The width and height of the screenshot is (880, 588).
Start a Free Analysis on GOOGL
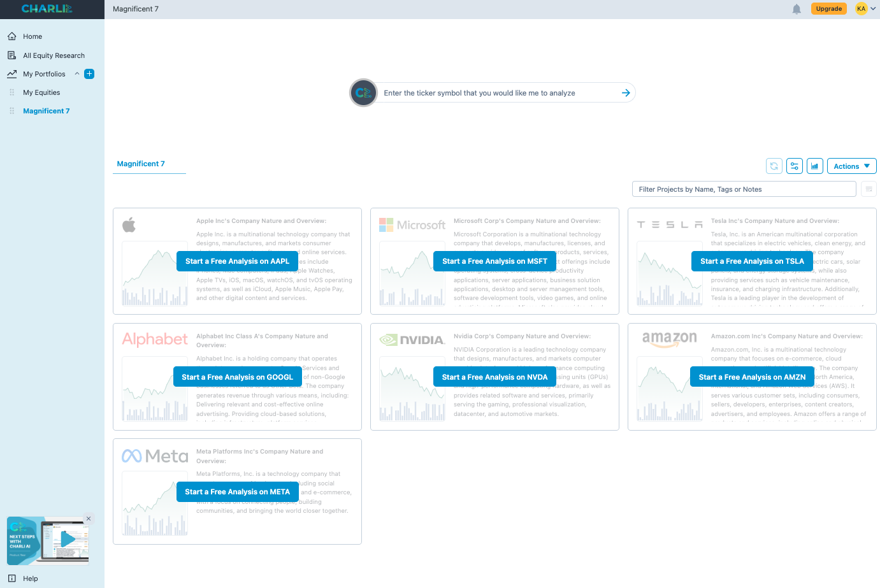237,377
